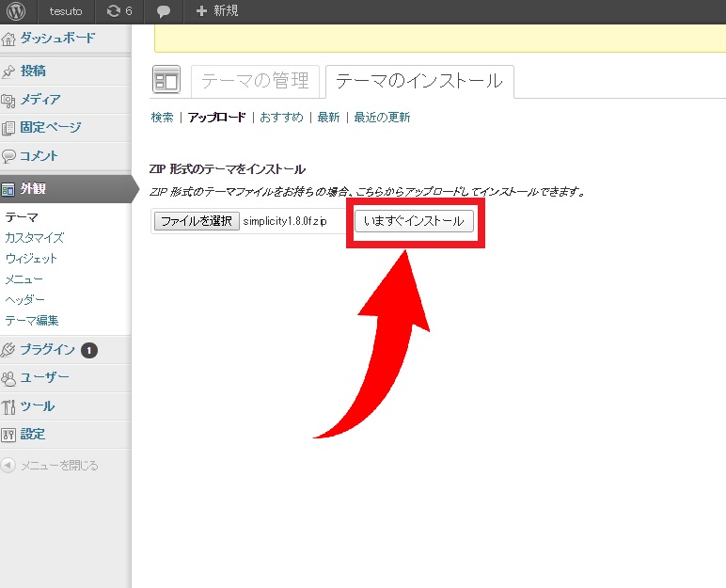Image resolution: width=726 pixels, height=588 pixels.
Task: Click the おすすめ featured themes link
Action: point(281,118)
